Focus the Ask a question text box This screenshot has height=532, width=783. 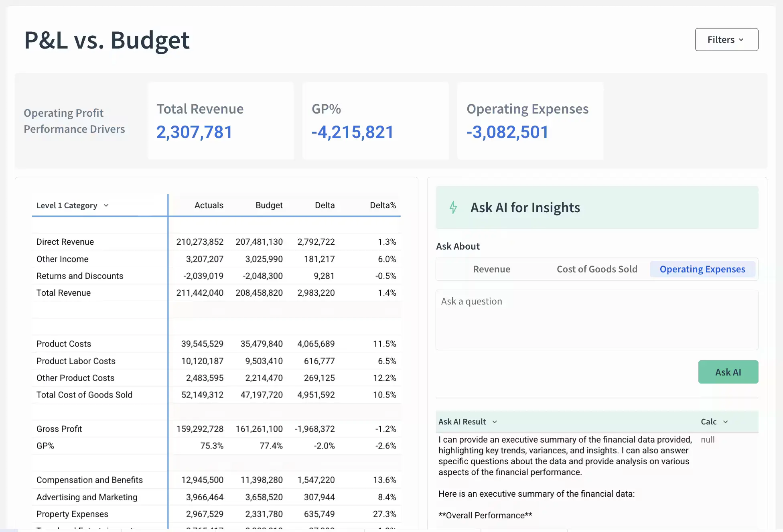[596, 320]
